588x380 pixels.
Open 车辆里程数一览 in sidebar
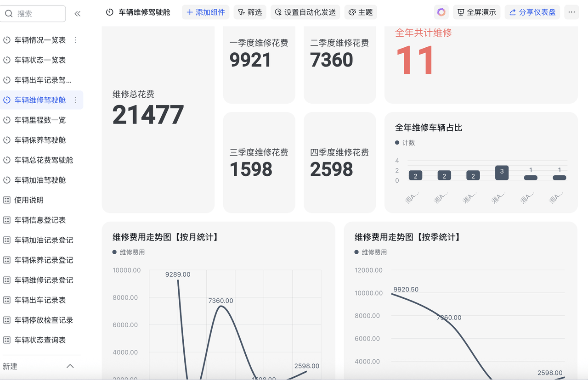tap(40, 120)
